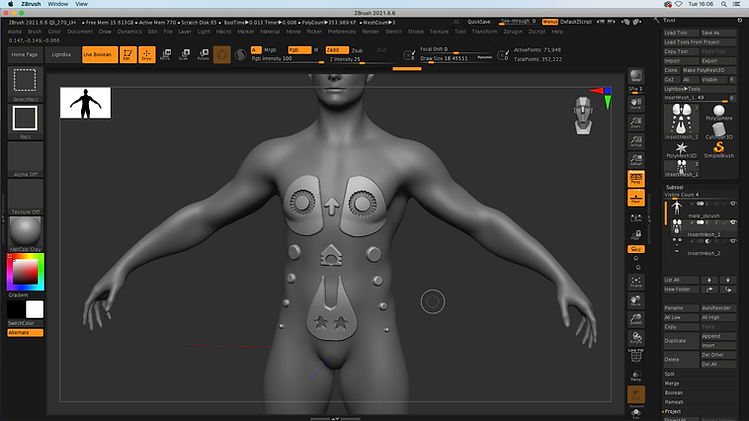Open the Alpha Off selector

[25, 159]
